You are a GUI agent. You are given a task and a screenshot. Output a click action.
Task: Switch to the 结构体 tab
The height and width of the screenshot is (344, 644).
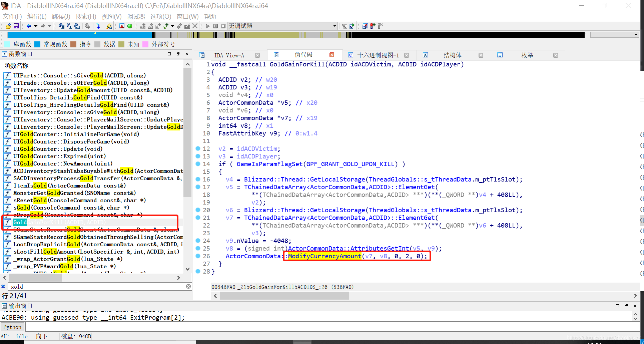452,55
